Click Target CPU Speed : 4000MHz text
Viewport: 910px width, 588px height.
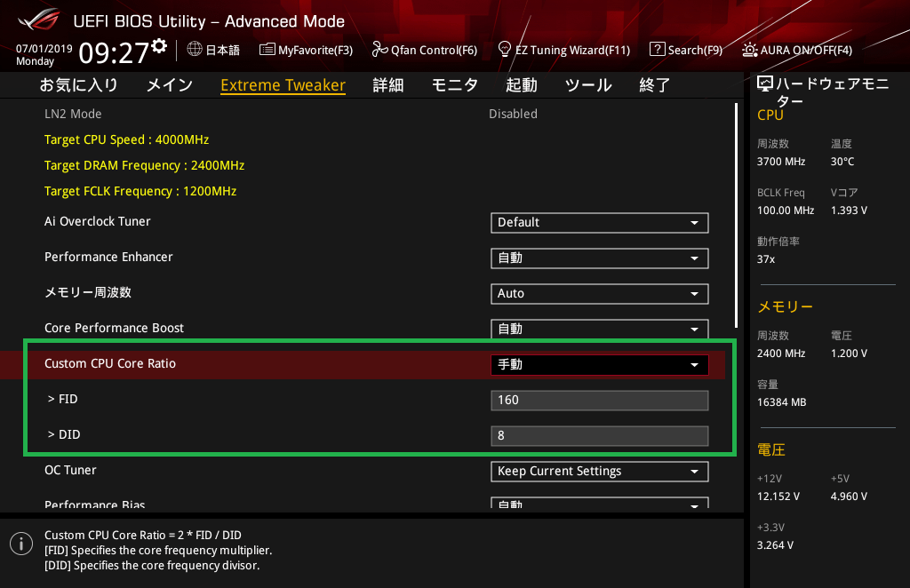click(126, 139)
